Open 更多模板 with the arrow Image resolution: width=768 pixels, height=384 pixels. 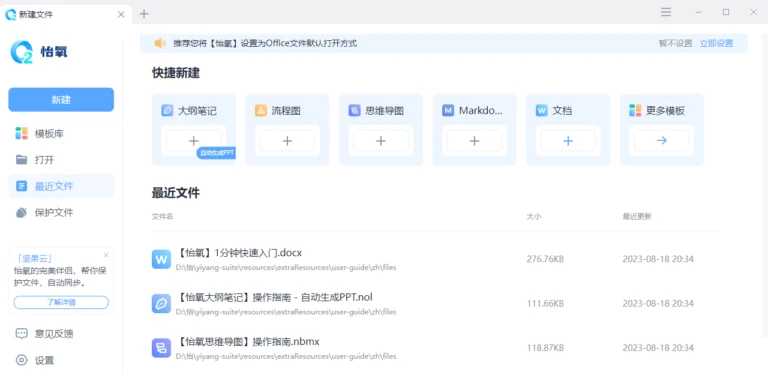662,141
